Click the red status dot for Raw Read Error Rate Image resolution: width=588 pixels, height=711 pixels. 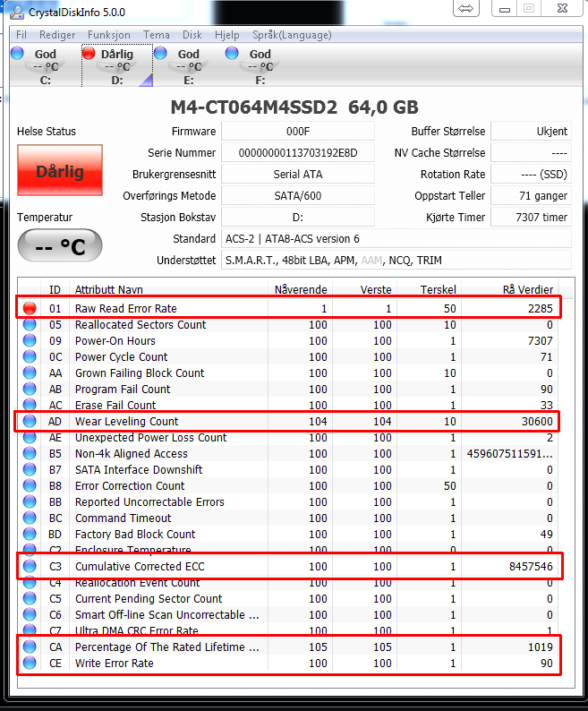click(x=30, y=308)
